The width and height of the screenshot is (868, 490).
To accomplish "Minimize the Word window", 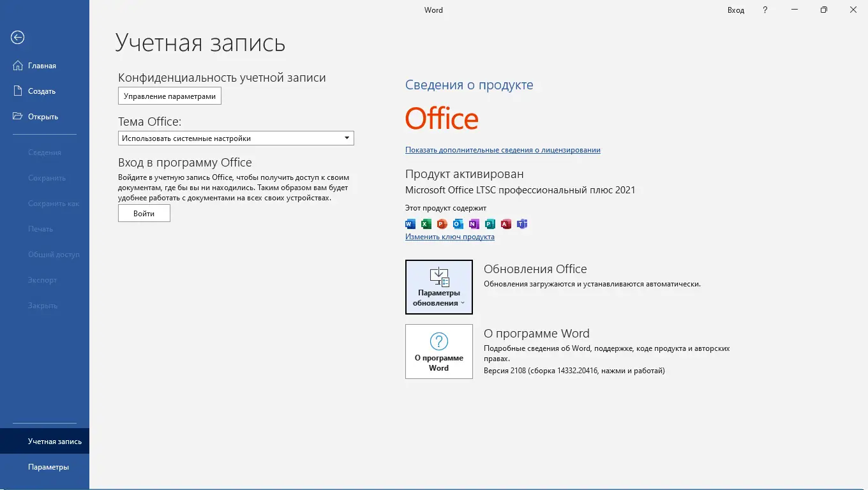I will tap(795, 10).
